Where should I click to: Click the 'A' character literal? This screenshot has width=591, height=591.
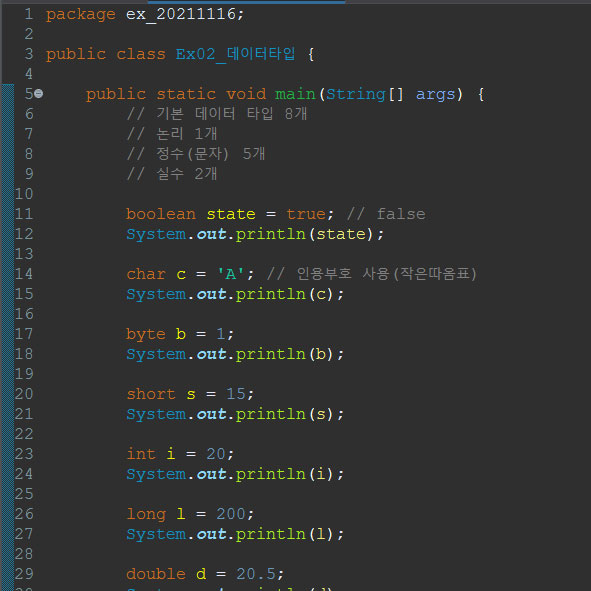coord(231,274)
